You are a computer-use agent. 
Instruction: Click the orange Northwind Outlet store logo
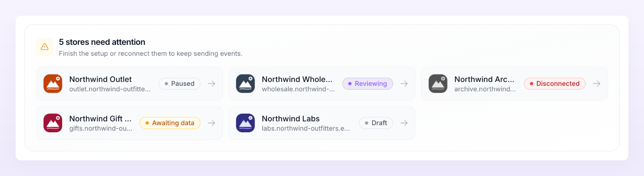pos(53,84)
